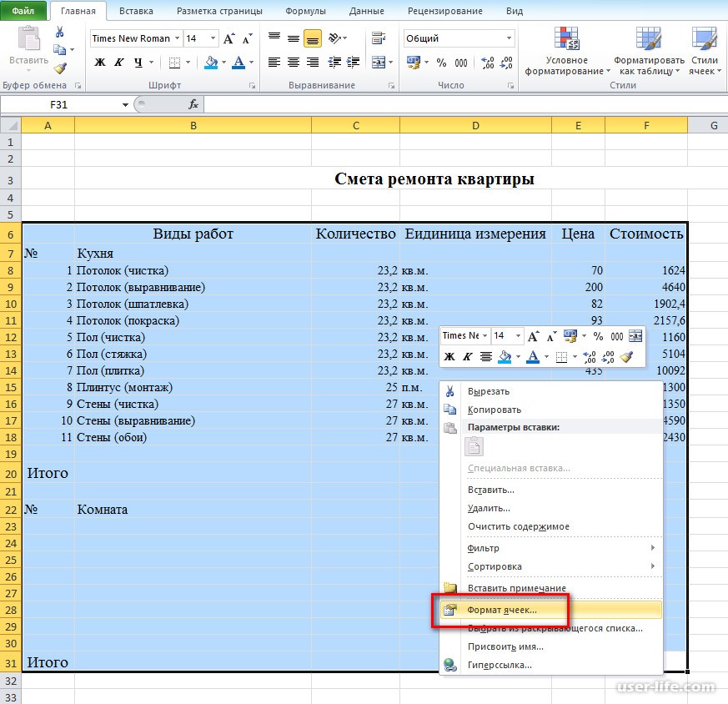Decrease font size in the ribbon
This screenshot has height=704, width=728.
click(x=248, y=38)
